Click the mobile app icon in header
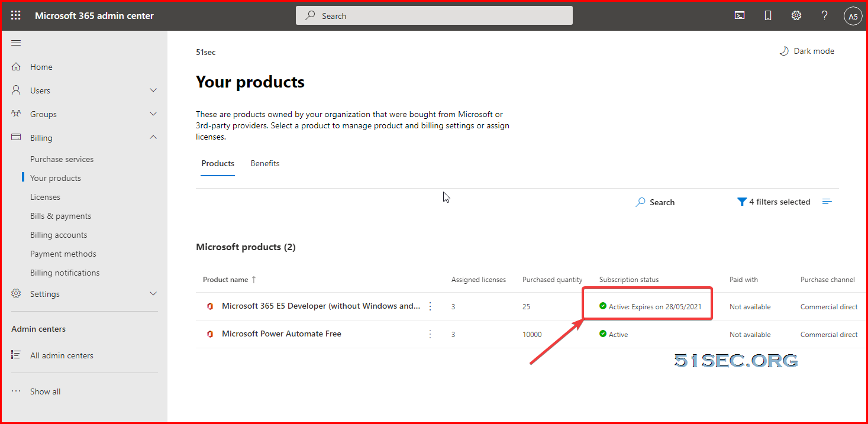868x424 pixels. (768, 16)
